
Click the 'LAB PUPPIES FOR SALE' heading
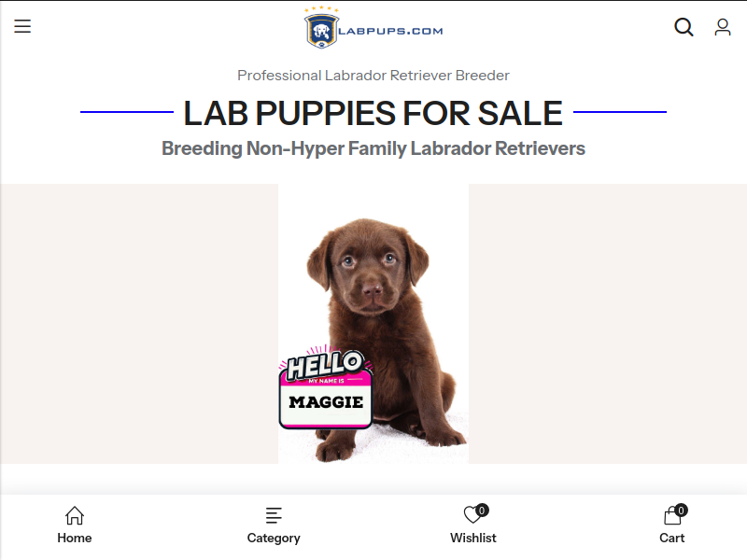[373, 113]
